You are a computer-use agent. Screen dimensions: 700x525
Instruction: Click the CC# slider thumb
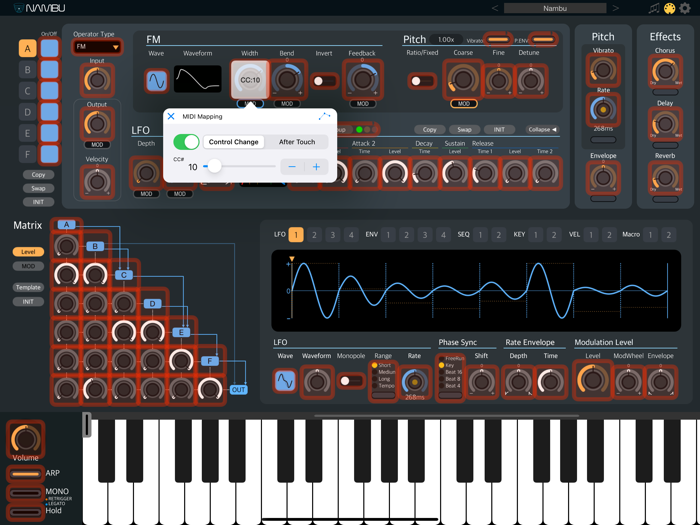pos(215,166)
